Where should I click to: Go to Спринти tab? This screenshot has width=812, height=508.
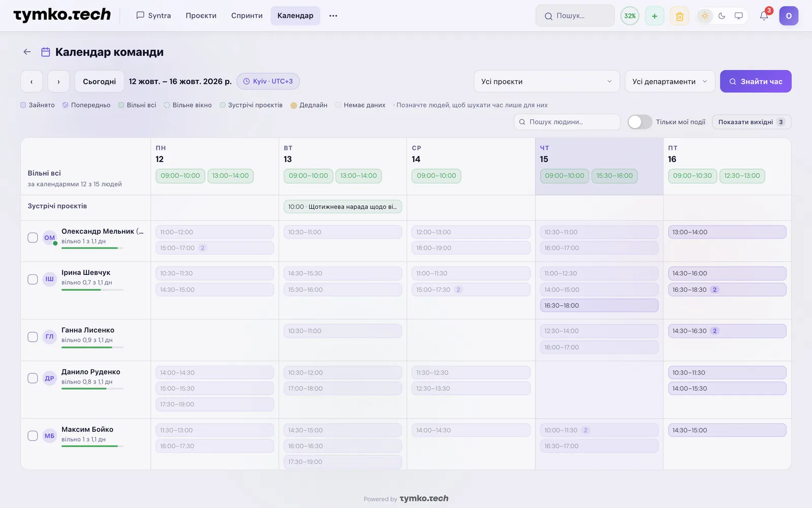point(247,16)
